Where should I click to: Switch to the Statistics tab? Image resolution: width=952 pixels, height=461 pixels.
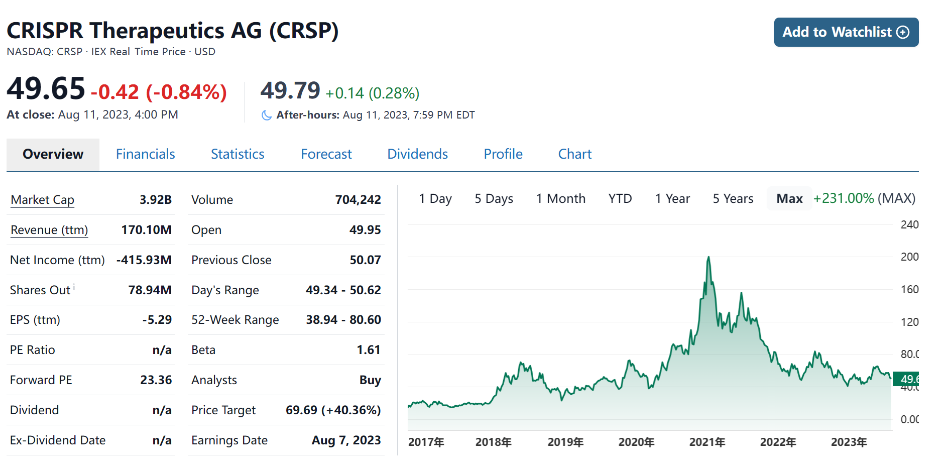[x=237, y=154]
